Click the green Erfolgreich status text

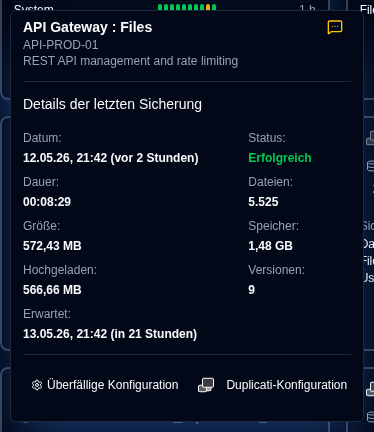point(280,158)
